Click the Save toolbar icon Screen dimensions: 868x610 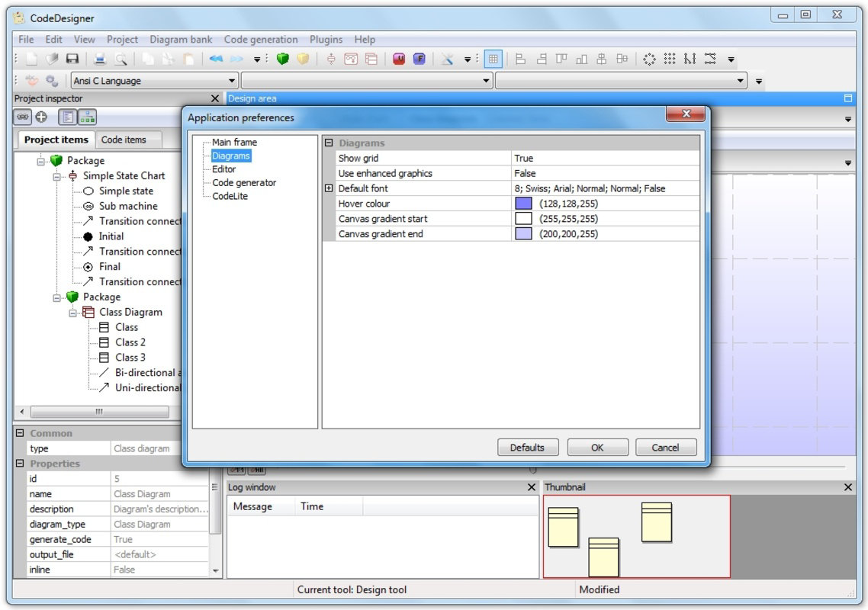71,58
